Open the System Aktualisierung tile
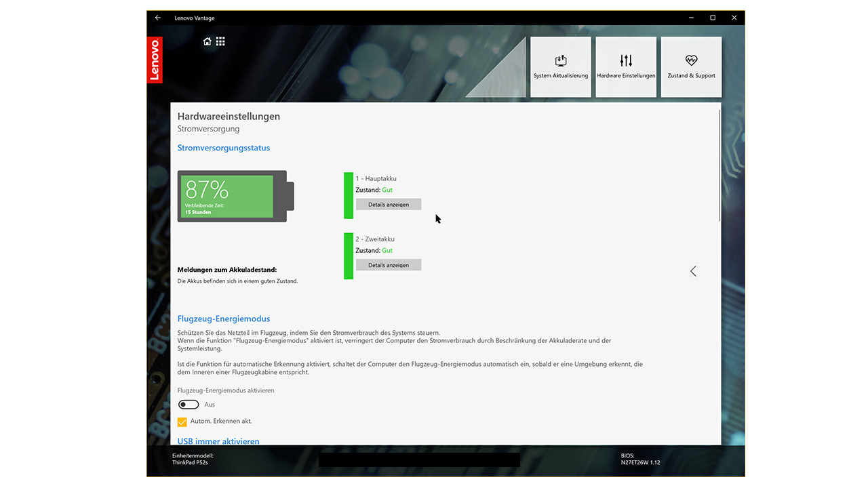Image resolution: width=868 pixels, height=488 pixels. 561,66
